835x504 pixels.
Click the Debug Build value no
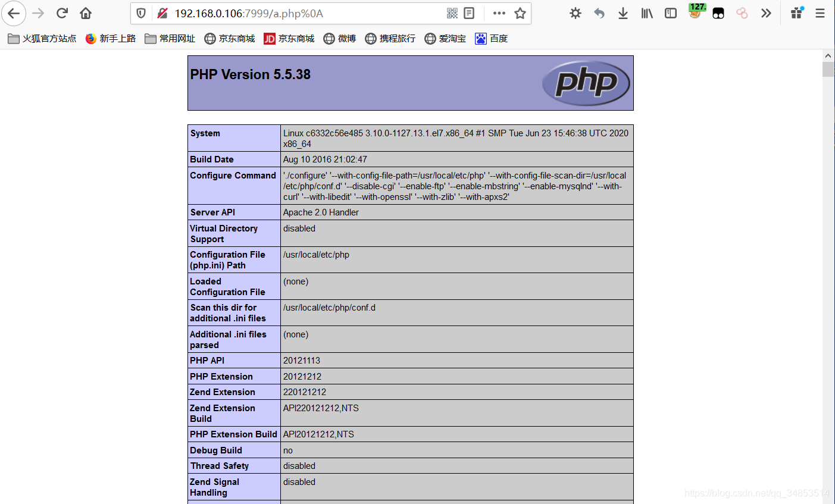288,450
